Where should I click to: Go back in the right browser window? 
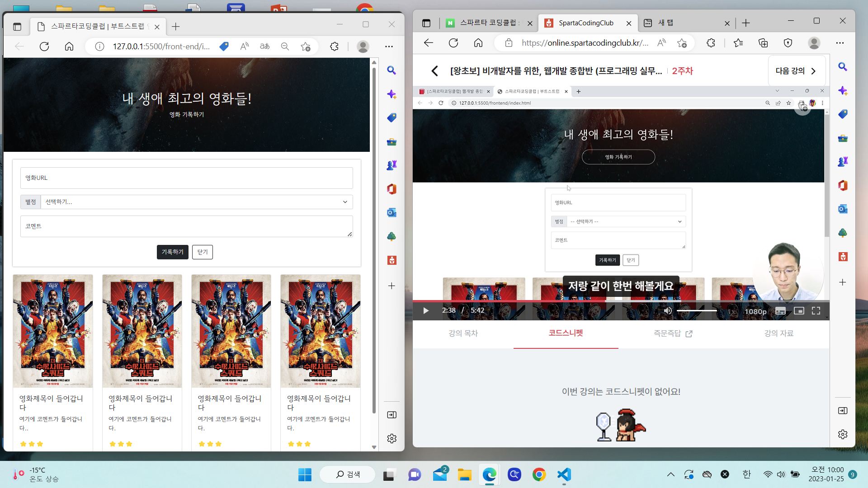[429, 43]
